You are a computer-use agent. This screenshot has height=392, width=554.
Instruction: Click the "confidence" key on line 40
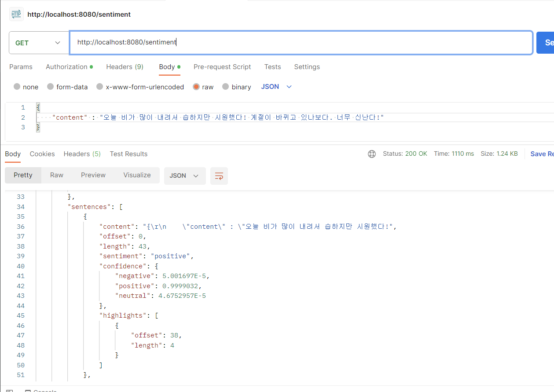tap(123, 266)
